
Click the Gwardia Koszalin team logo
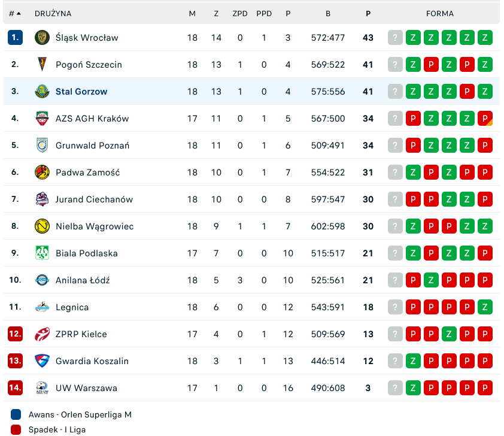point(42,361)
